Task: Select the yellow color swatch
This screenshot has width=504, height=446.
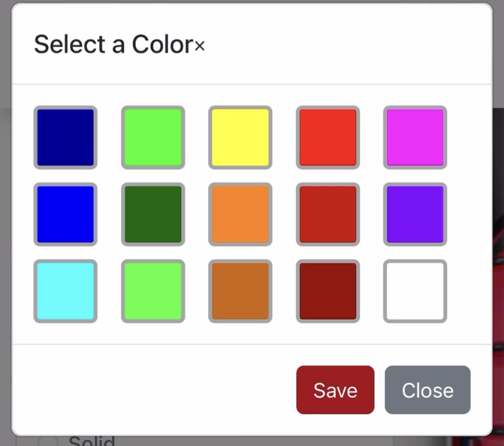Action: pyautogui.click(x=240, y=138)
